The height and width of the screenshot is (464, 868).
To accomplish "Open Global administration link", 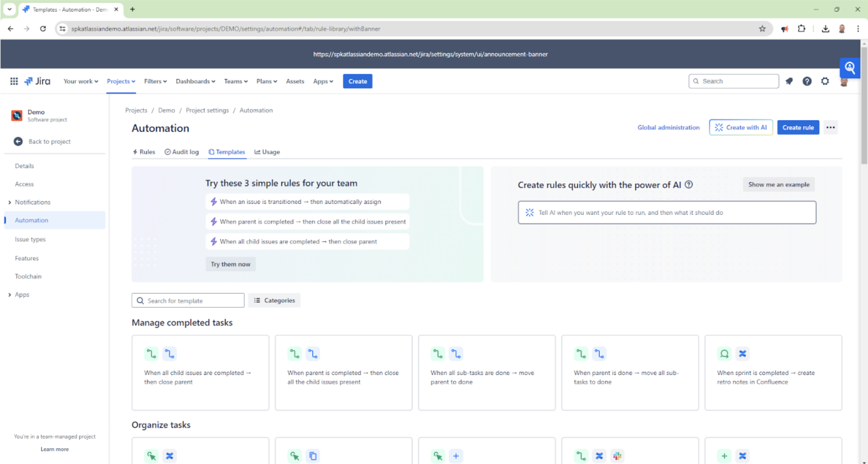I will [669, 128].
